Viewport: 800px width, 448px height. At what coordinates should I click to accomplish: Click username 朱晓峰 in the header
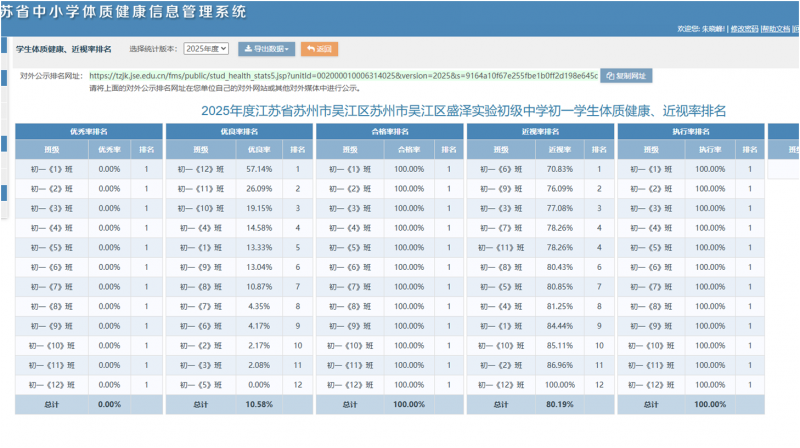pos(711,29)
